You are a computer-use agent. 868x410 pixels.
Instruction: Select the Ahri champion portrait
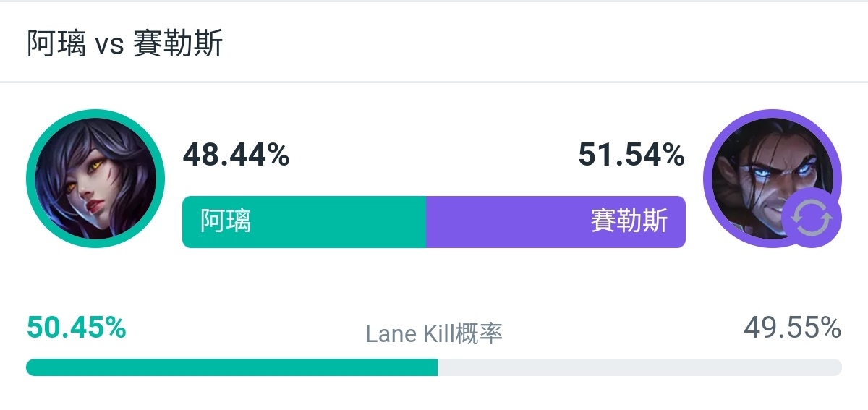pyautogui.click(x=95, y=179)
